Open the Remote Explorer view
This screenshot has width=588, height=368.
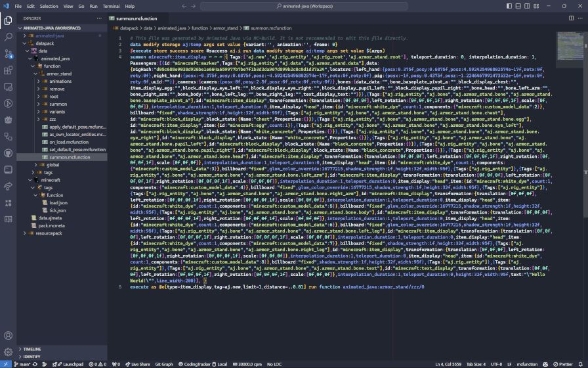[x=9, y=87]
